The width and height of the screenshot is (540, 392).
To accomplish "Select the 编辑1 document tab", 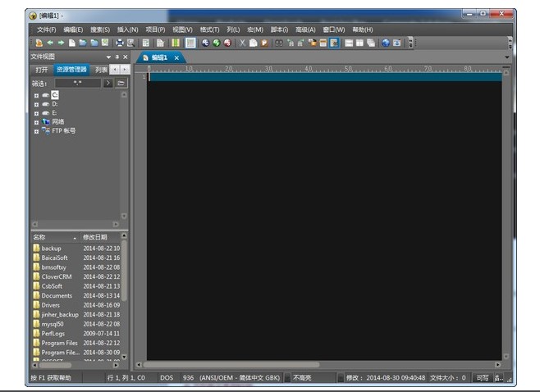I will pyautogui.click(x=159, y=57).
